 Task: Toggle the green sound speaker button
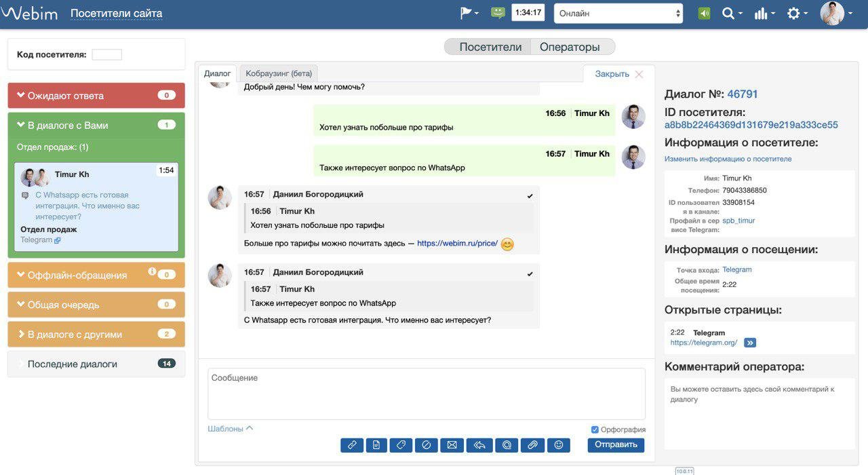point(704,14)
